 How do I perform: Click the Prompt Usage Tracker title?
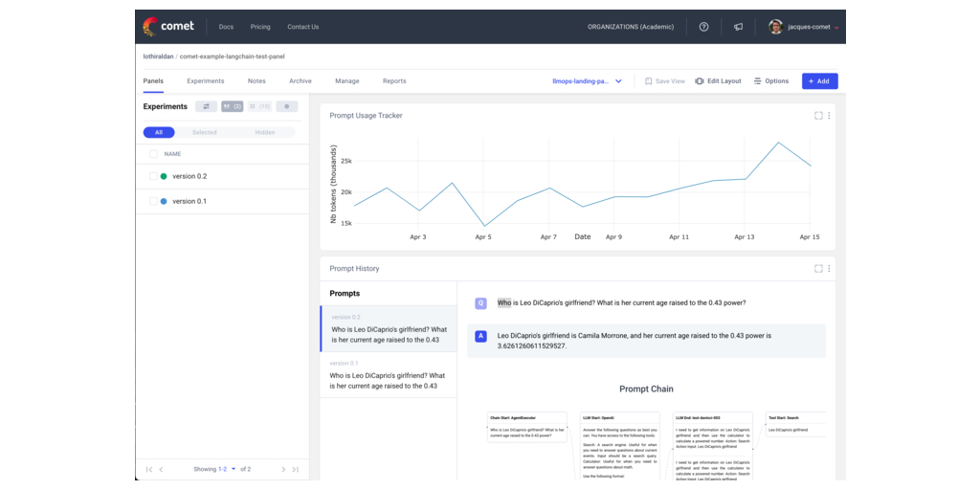(x=366, y=116)
